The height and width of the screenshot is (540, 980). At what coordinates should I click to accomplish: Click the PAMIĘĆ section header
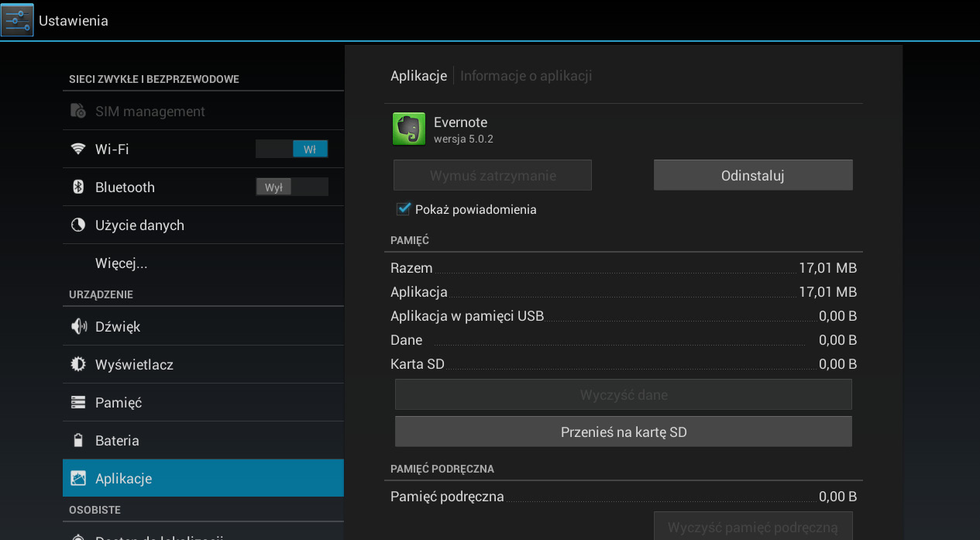pos(410,240)
